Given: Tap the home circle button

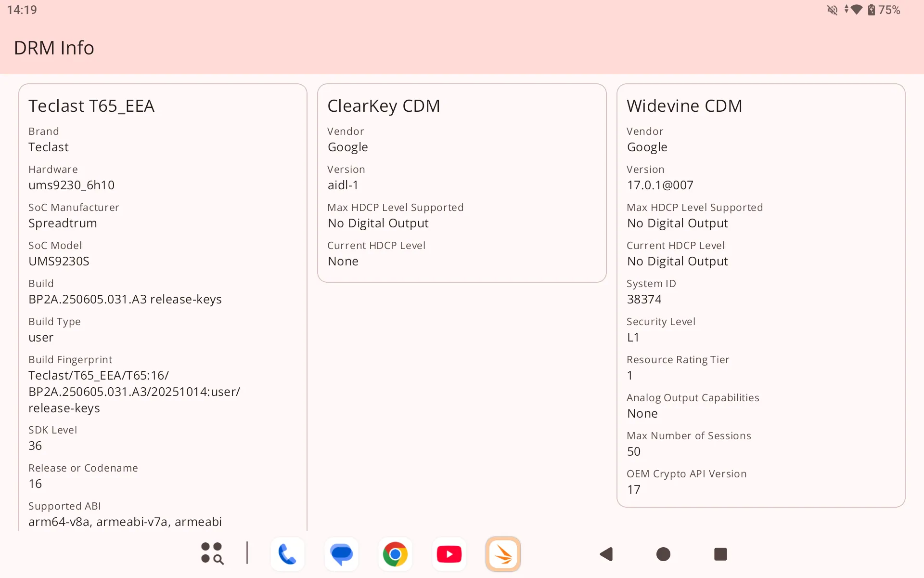Looking at the screenshot, I should (663, 554).
